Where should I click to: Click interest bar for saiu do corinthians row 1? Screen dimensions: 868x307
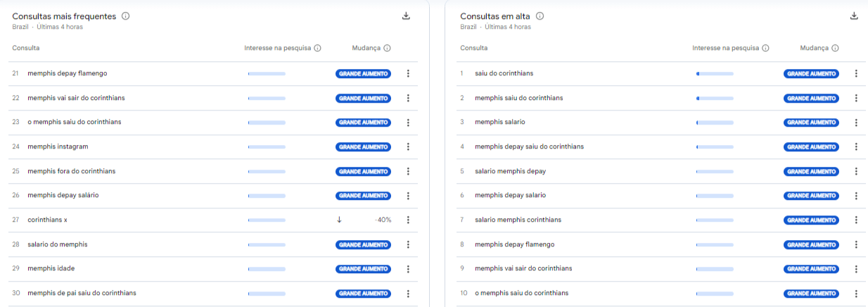pyautogui.click(x=715, y=73)
